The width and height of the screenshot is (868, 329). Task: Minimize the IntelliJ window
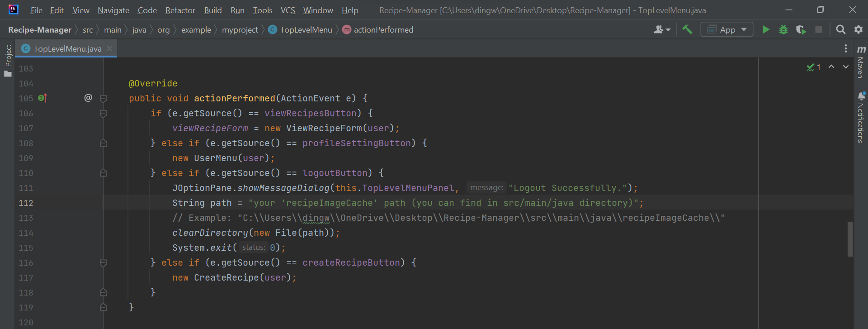click(x=789, y=10)
